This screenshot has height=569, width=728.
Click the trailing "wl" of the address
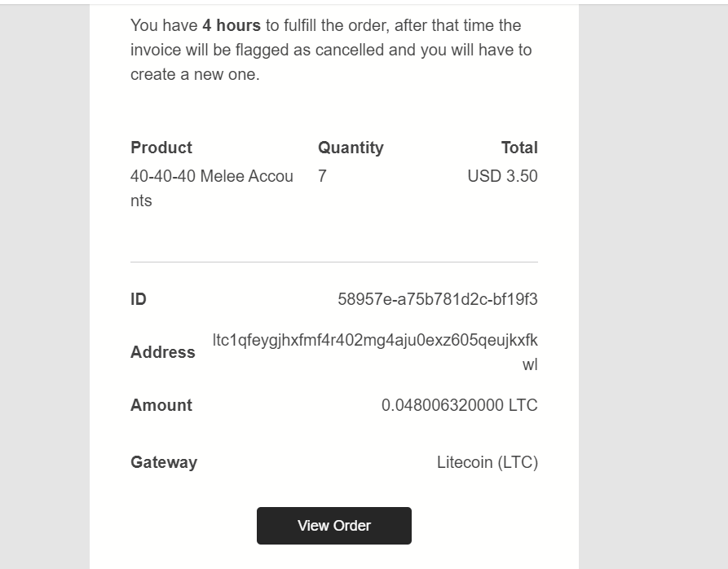530,364
